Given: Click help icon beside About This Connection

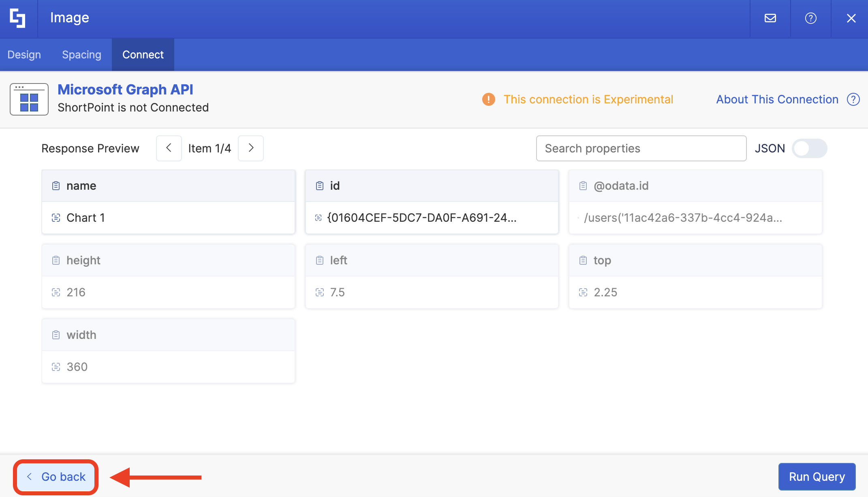Looking at the screenshot, I should [853, 99].
